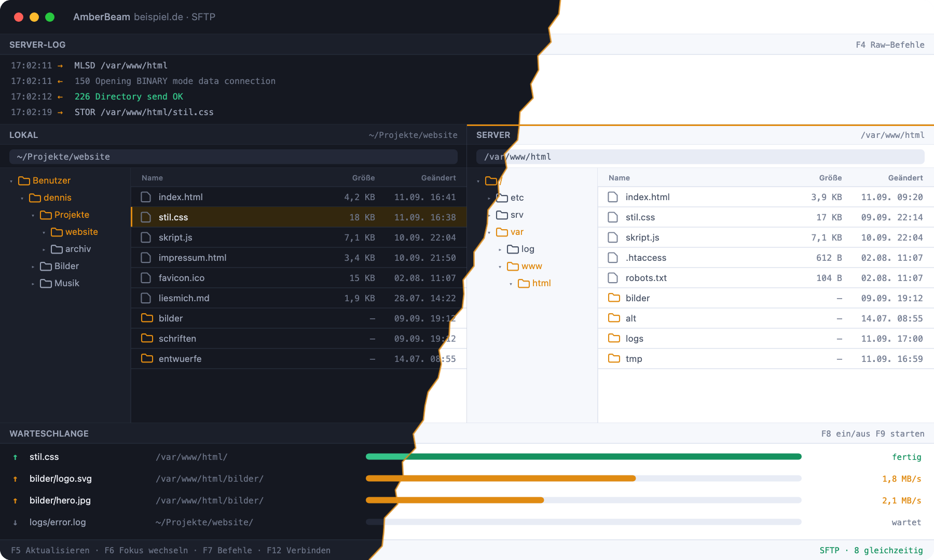Click the Benutzer folder icon in local tree
934x560 pixels.
[x=24, y=180]
